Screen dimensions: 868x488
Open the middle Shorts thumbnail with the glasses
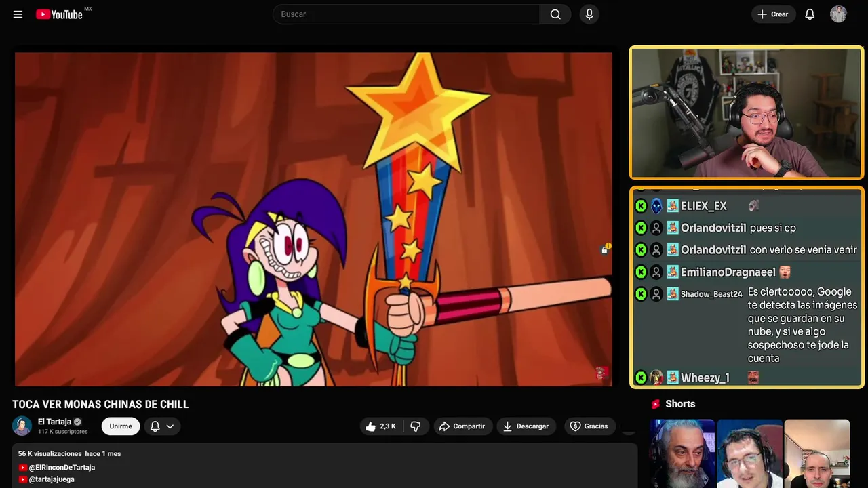(749, 453)
